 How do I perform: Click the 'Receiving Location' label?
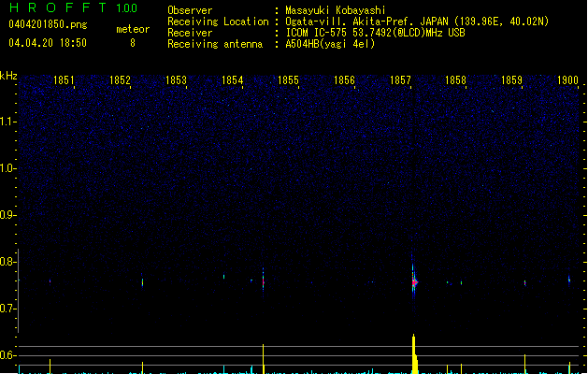click(x=218, y=22)
